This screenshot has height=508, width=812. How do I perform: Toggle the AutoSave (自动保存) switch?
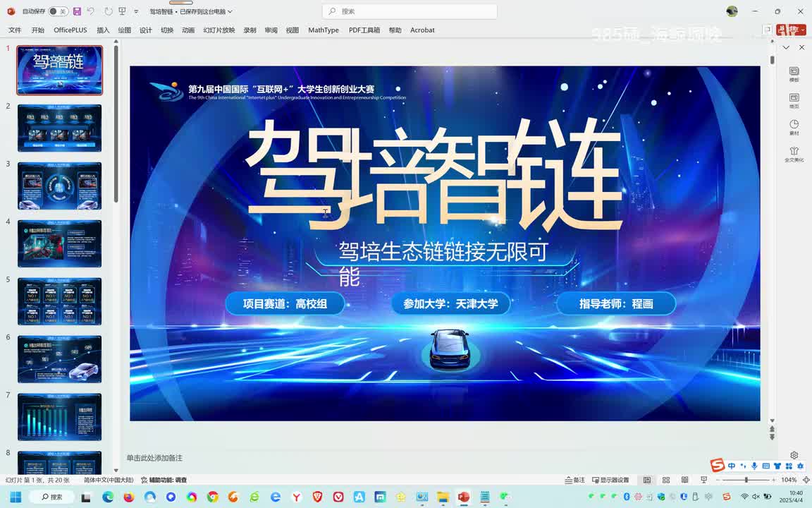[x=58, y=11]
